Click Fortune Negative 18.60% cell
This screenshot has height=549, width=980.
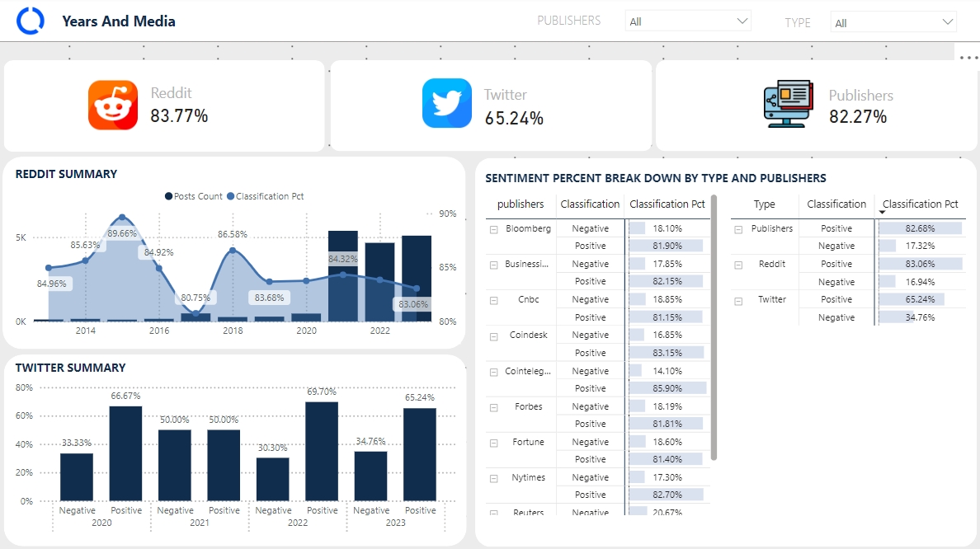(x=667, y=442)
